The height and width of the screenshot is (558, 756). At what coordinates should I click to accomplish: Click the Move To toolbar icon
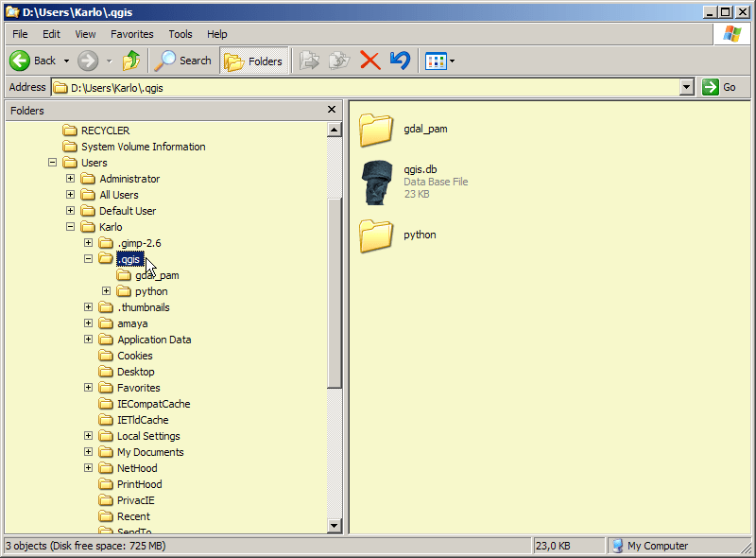click(x=309, y=61)
